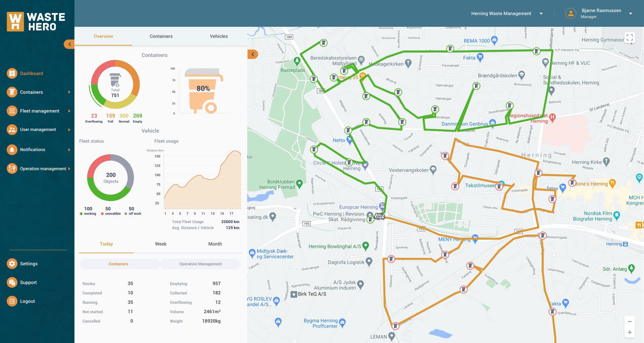Toggle fullscreen map view
644x343 pixels.
tap(630, 38)
